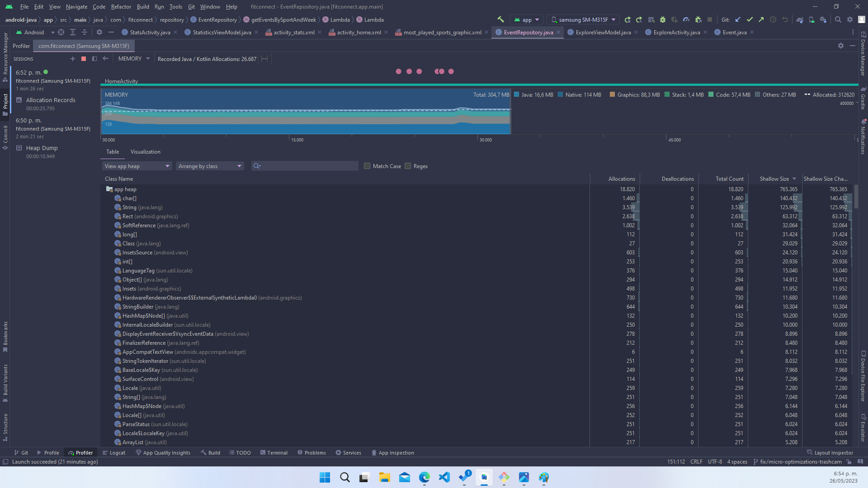Click the Git Commit checkmark icon
Viewport: 868px width, 488px height.
click(x=750, y=19)
